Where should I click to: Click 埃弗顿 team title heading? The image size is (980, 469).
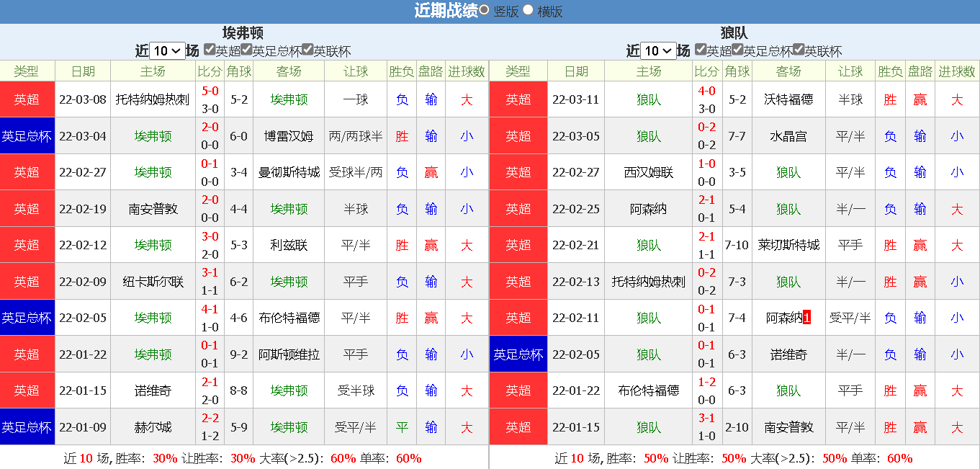tap(243, 32)
